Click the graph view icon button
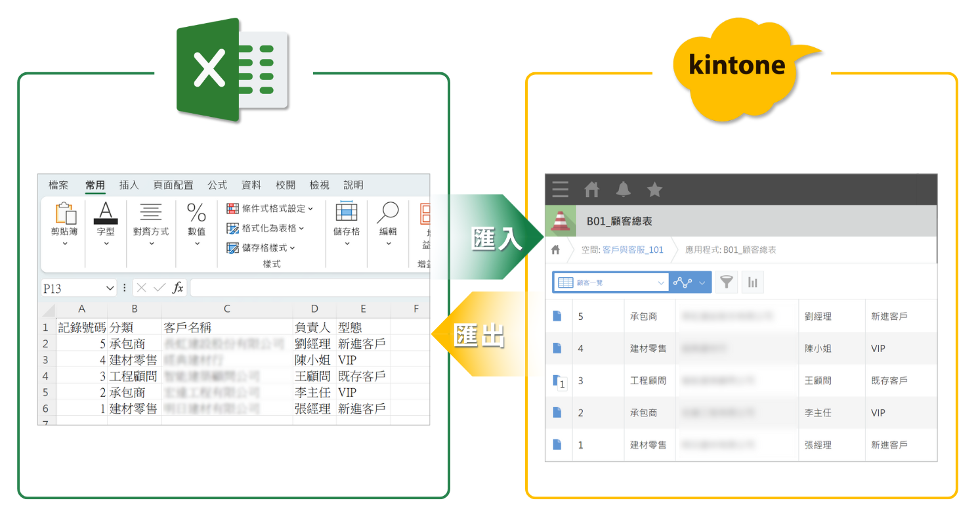The height and width of the screenshot is (511, 980). pyautogui.click(x=683, y=282)
